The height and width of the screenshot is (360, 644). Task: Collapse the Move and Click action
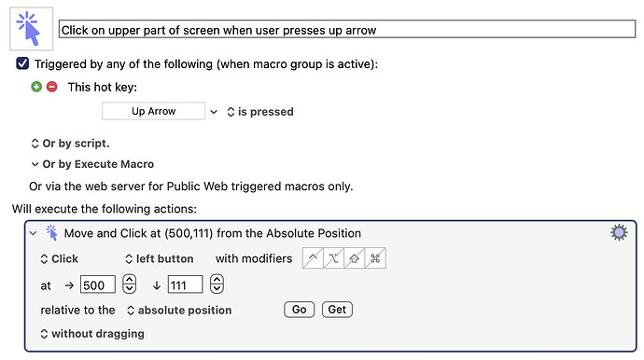pos(34,233)
